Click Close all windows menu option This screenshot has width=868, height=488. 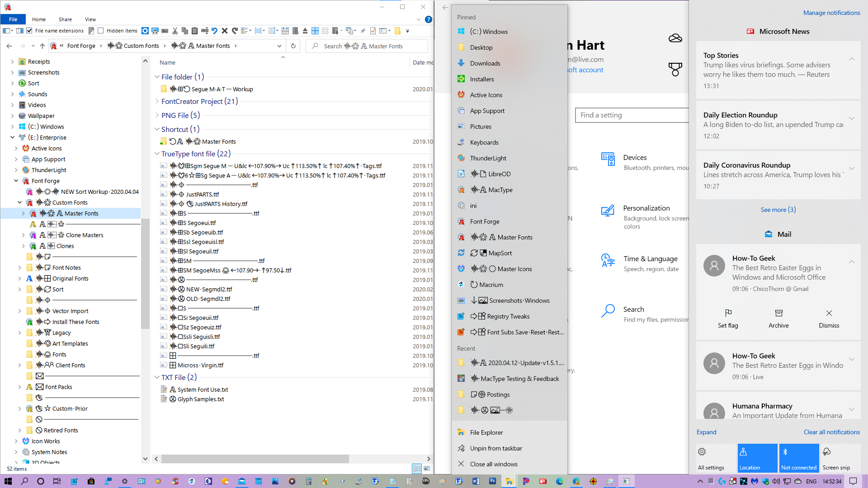pos(494,464)
